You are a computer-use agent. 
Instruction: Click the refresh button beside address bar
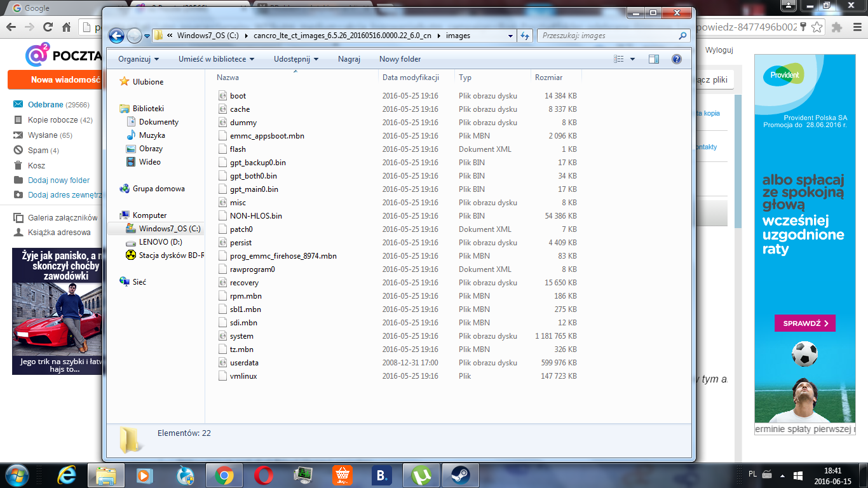[x=525, y=36]
